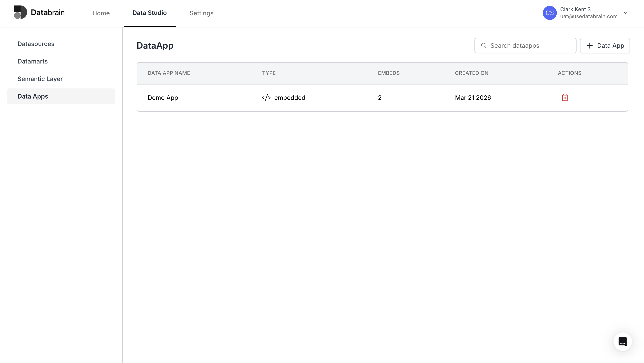Click the EMBEDS column header
Screen dimensions: 644x363
(389, 73)
